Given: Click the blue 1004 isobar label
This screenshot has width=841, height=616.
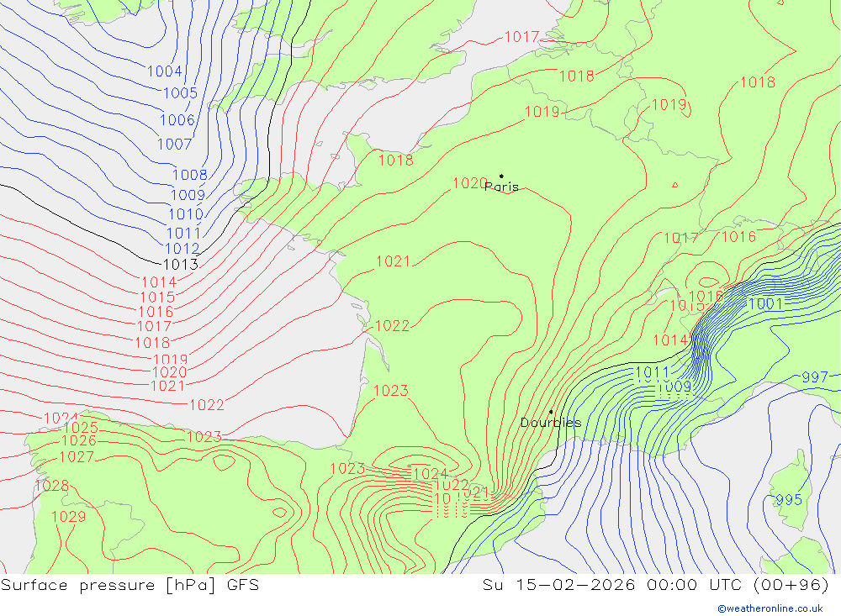Looking at the screenshot, I should pos(165,71).
